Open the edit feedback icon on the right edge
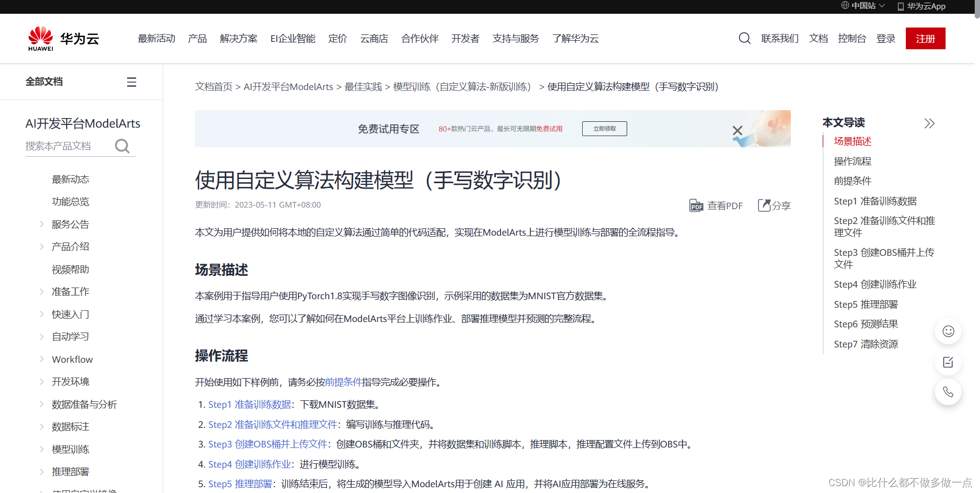 [948, 362]
